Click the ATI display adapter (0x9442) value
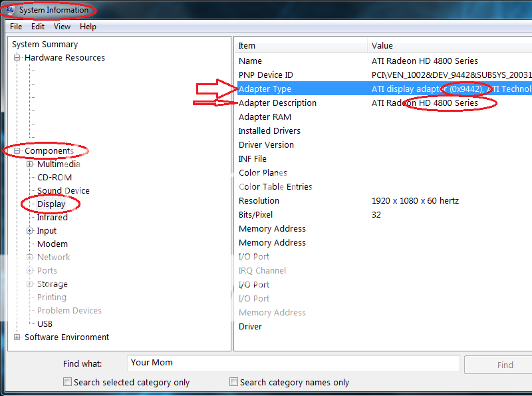The image size is (532, 396). pos(452,89)
